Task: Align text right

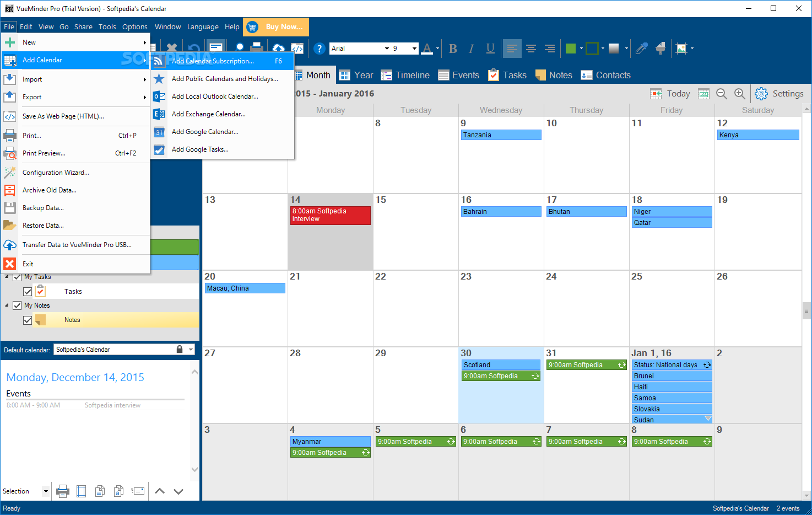Action: [550, 49]
